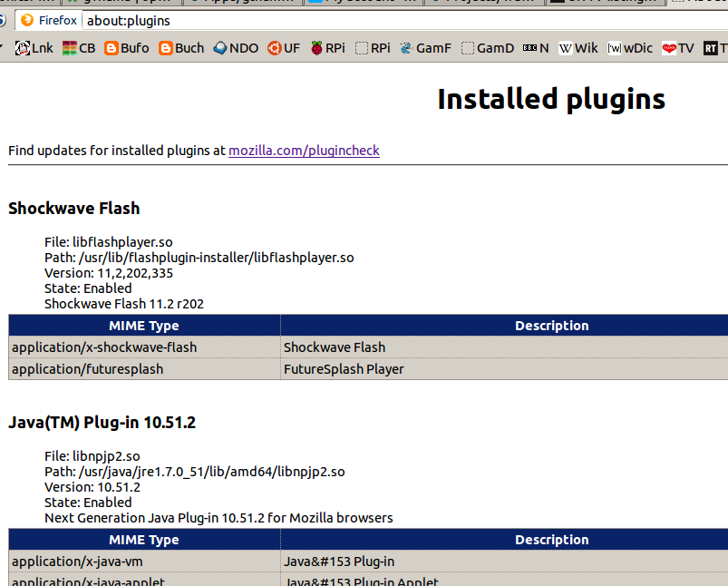Image resolution: width=728 pixels, height=586 pixels.
Task: Focus the about:plugins URL field
Action: point(404,21)
